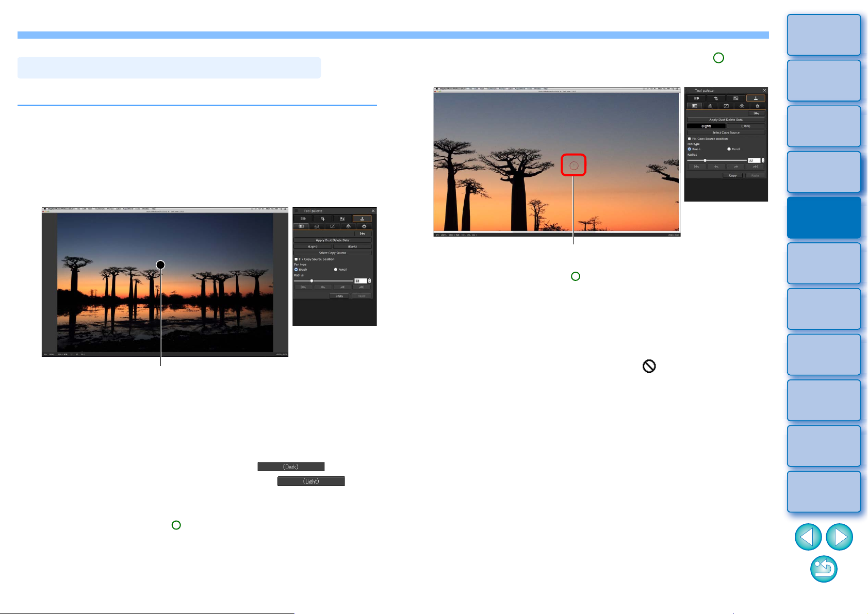Open the crop tab in the palette with (Light) highlighted
Image resolution: width=868 pixels, height=614 pixels.
(716, 98)
